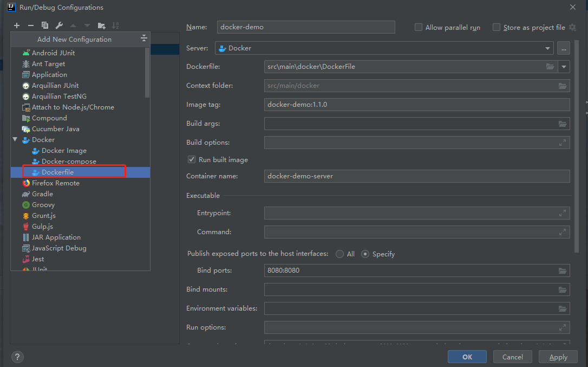Choose Arquillian JUnit in list
Viewport: 588px width, 367px height.
51,86
